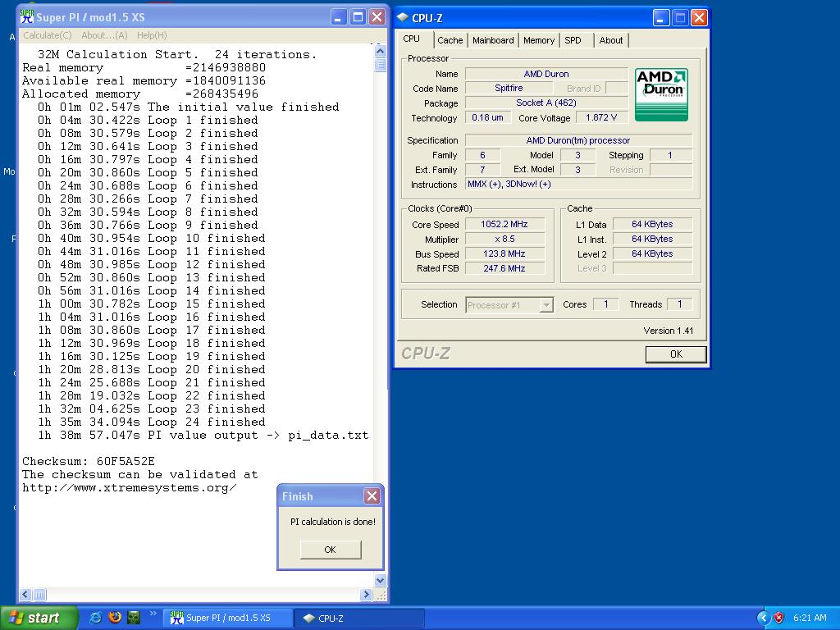
Task: Click the Loop 24 finished line
Action: [x=151, y=422]
